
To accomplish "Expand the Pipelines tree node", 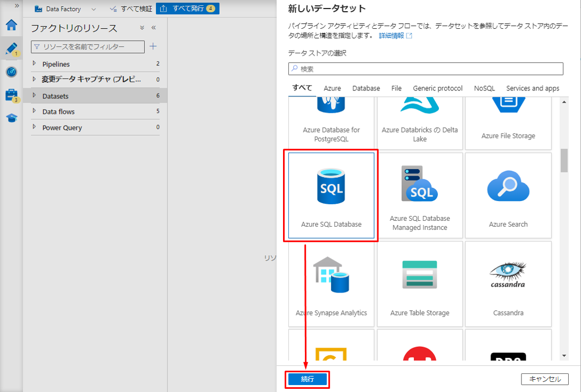I will [35, 64].
